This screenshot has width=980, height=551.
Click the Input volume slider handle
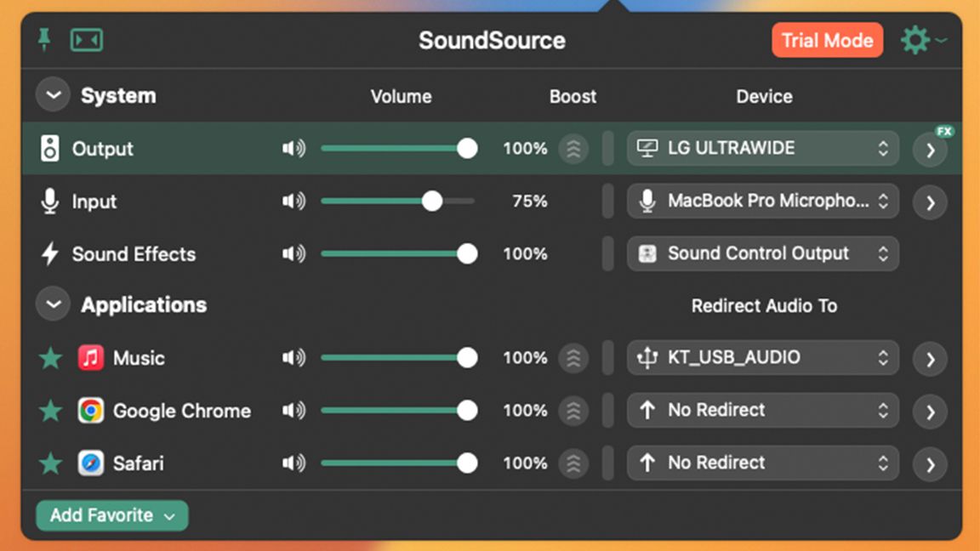(432, 202)
